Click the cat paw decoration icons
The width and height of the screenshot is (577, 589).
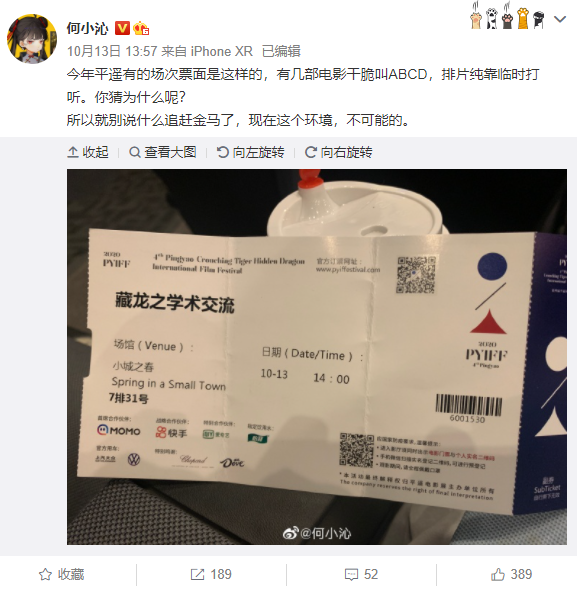pos(508,16)
